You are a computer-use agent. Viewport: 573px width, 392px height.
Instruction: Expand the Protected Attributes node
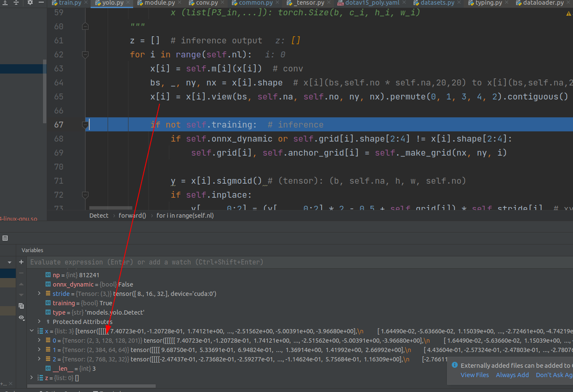coord(39,322)
